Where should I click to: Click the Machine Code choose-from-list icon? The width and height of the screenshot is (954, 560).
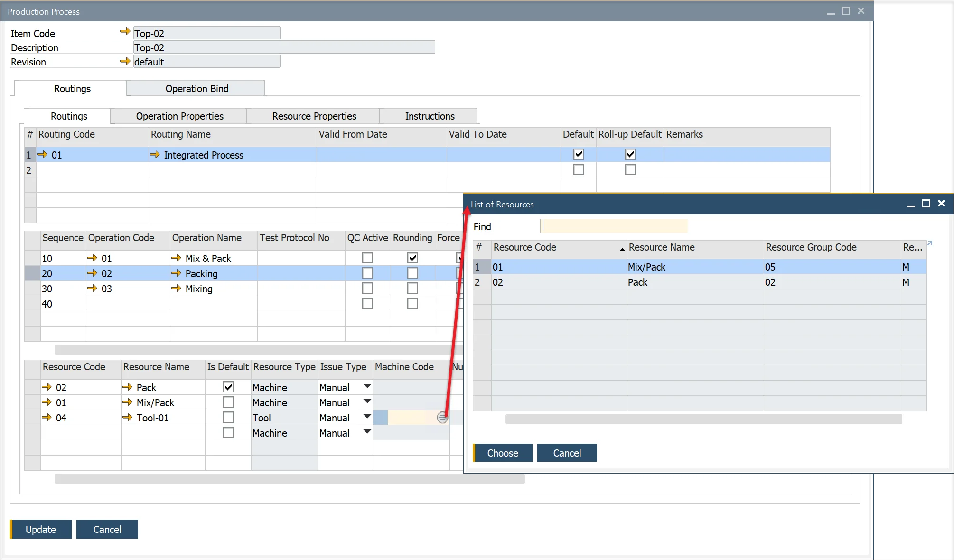coord(442,418)
